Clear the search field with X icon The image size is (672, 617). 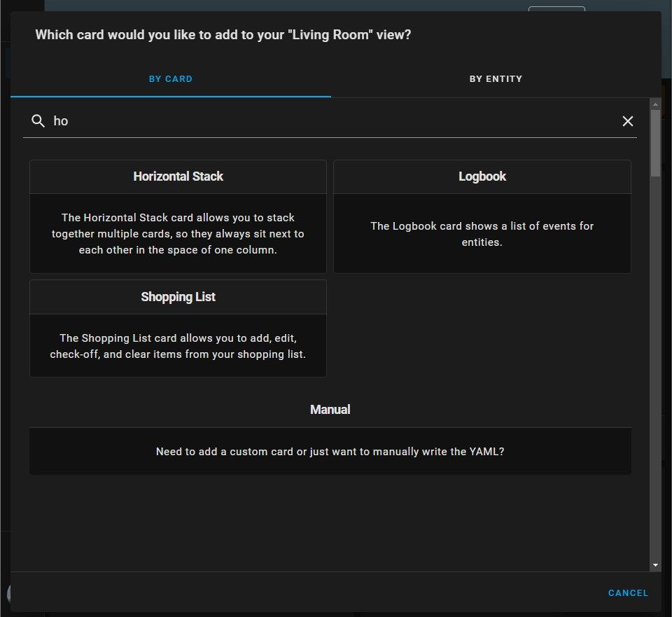tap(627, 121)
